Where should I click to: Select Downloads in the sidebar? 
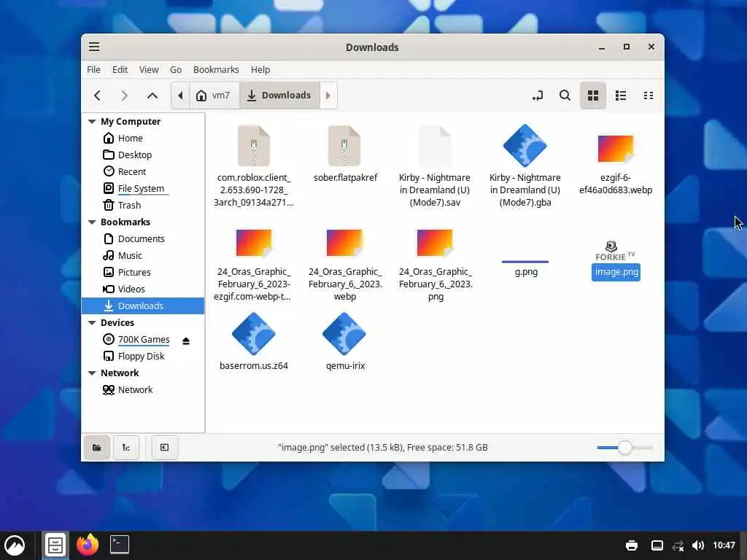(x=143, y=306)
